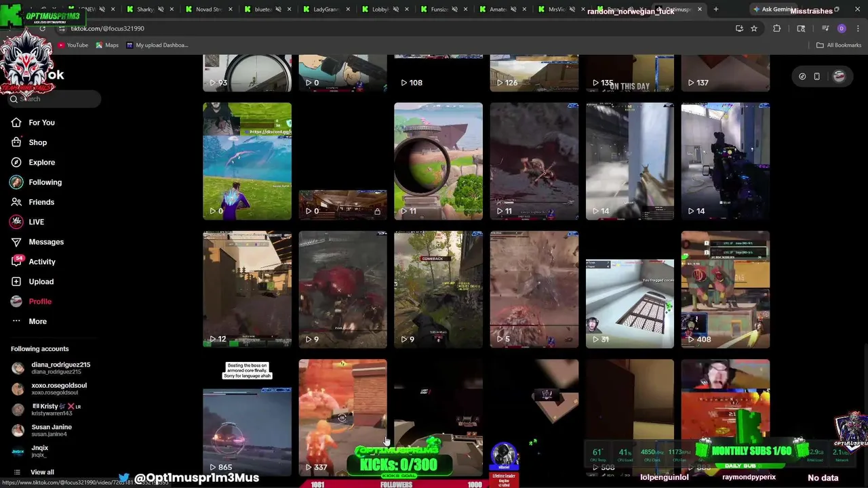Open the Maps bookmark
This screenshot has height=488, width=868.
coord(107,45)
